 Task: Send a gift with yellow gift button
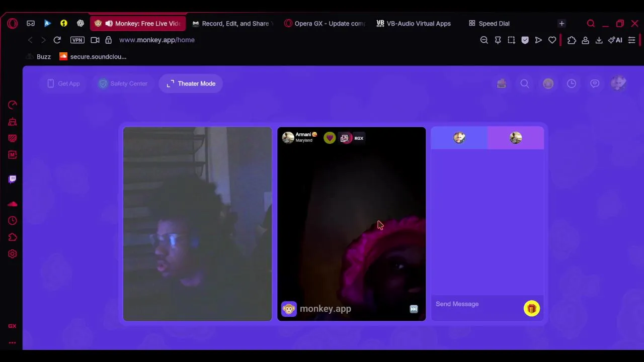point(532,308)
